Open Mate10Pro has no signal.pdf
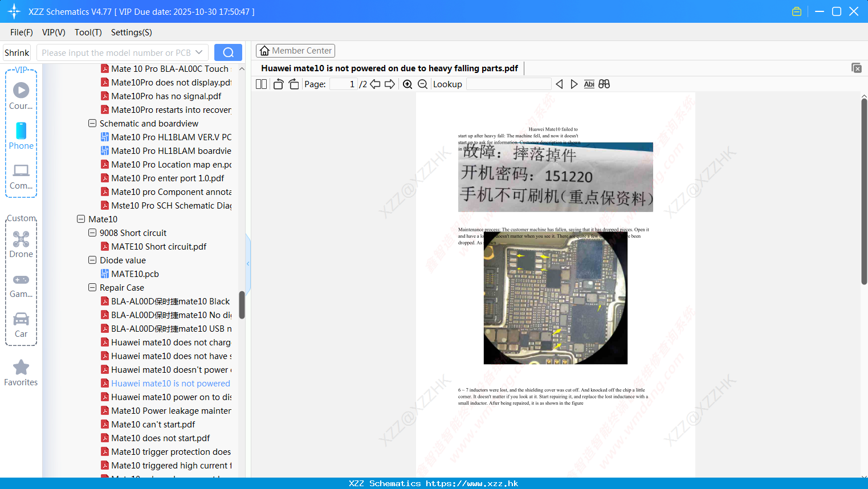The height and width of the screenshot is (489, 868). 166,96
